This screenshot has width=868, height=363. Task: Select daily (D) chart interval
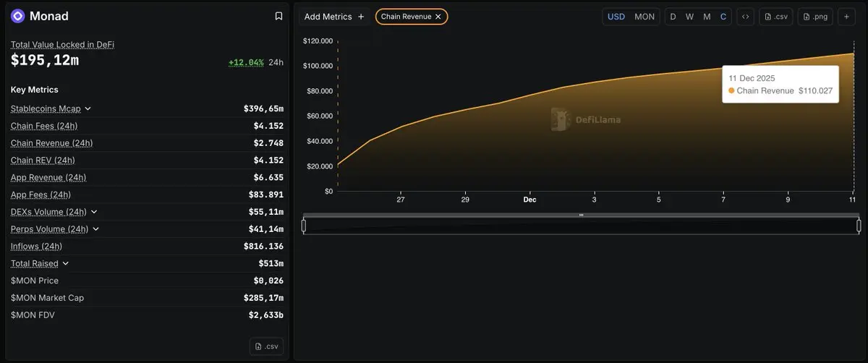tap(673, 17)
